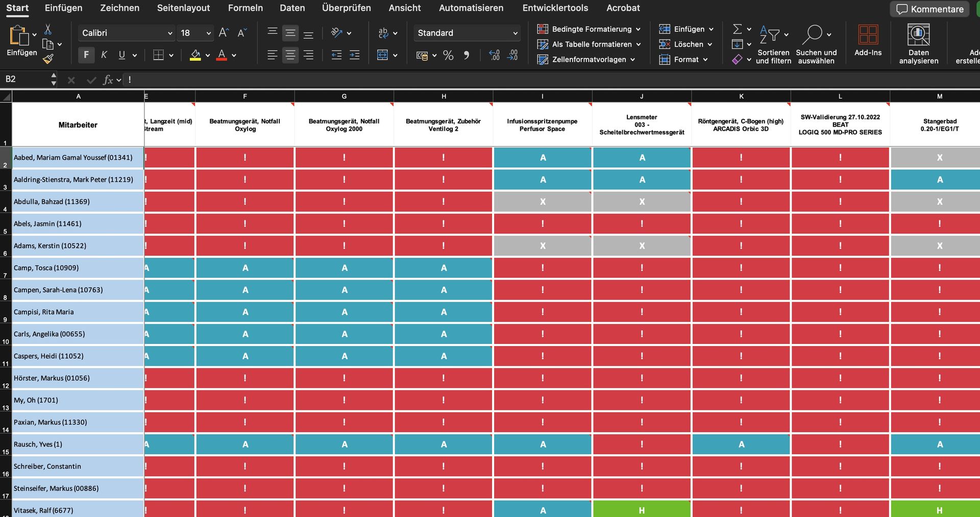
Task: Click the increase indent icon
Action: (x=354, y=55)
